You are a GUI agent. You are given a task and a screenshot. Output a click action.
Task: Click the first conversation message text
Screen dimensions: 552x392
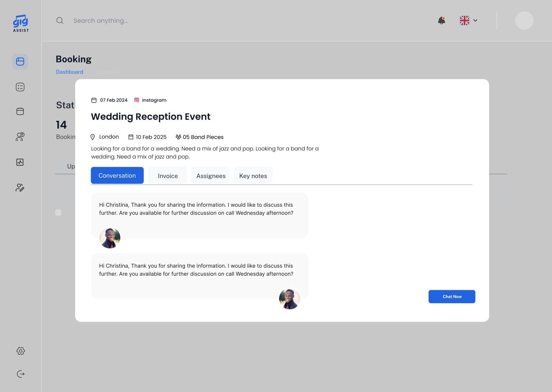click(196, 209)
